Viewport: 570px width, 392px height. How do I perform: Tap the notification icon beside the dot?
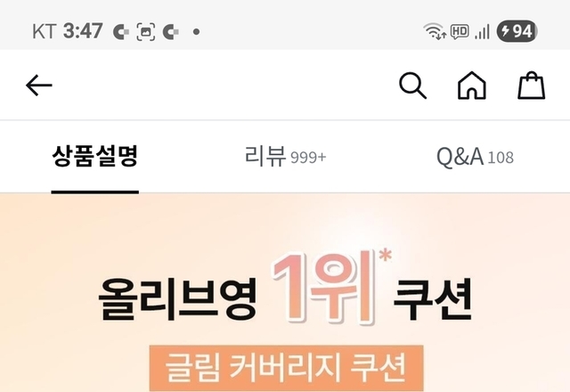[x=170, y=32]
